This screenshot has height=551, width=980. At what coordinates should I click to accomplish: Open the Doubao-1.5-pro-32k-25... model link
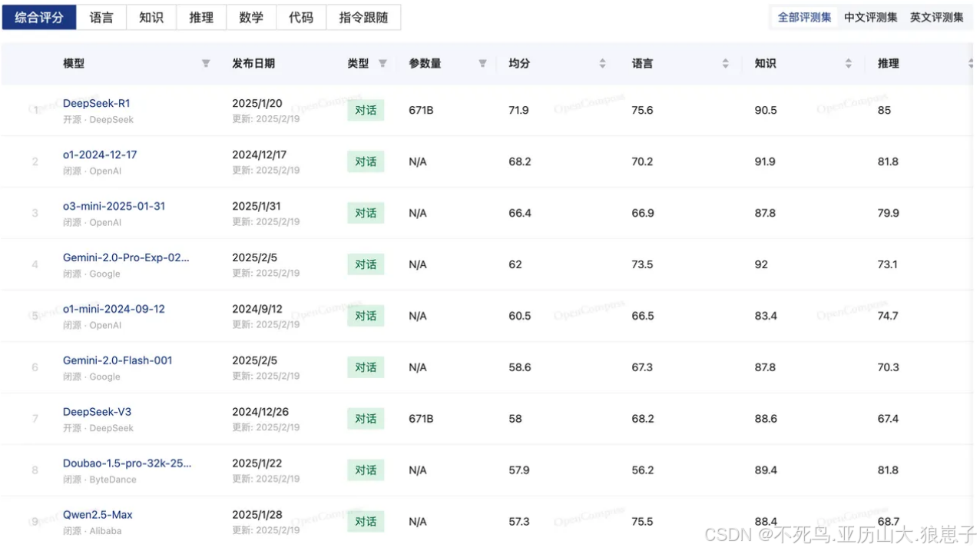point(127,463)
